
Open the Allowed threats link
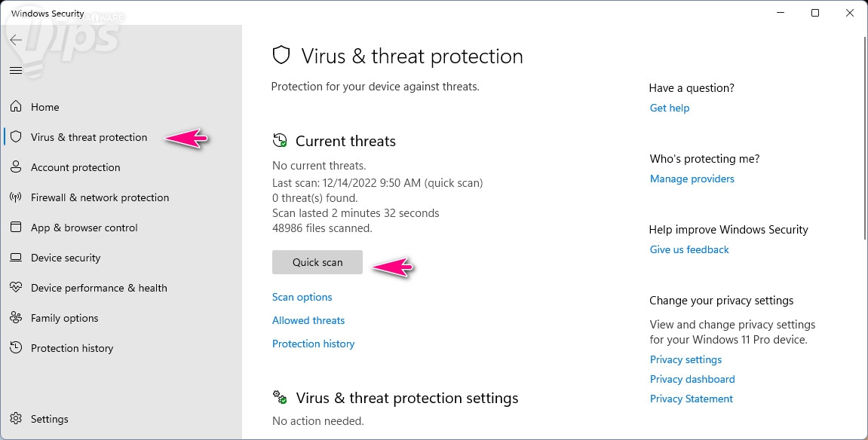pyautogui.click(x=308, y=320)
